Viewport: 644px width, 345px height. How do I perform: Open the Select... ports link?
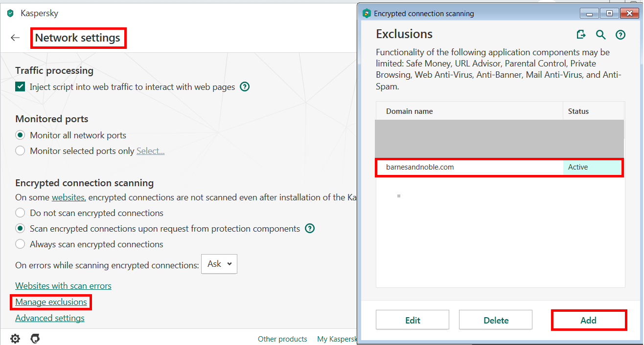tap(150, 151)
